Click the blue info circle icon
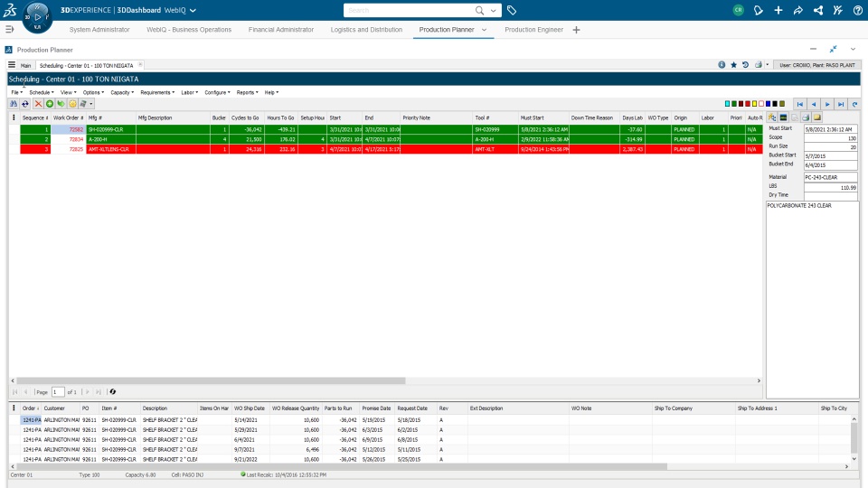Viewport: 868px width, 488px height. [722, 65]
